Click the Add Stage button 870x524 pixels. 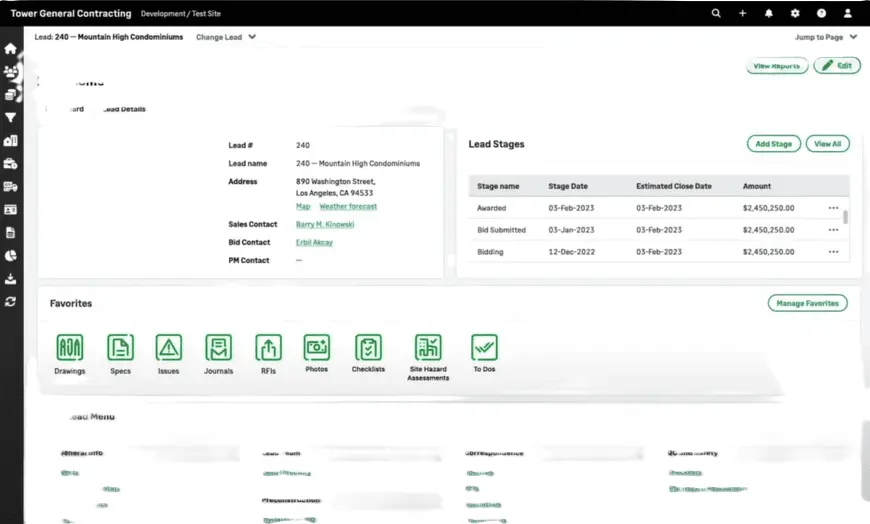(x=773, y=144)
